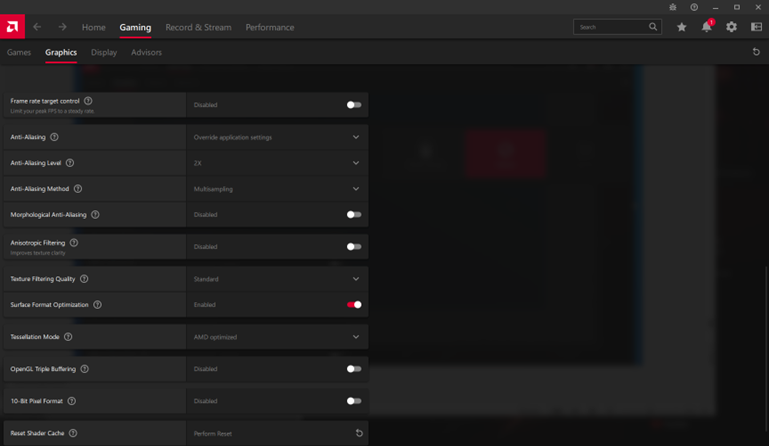Show help for Morphological Anti-Aliasing
Viewport: 769px width, 446px height.
tap(95, 214)
